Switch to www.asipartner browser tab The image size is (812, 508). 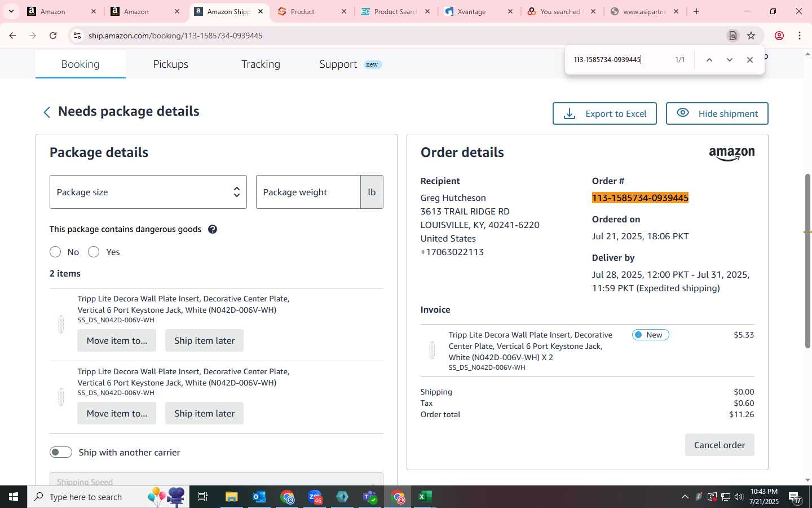click(x=644, y=11)
